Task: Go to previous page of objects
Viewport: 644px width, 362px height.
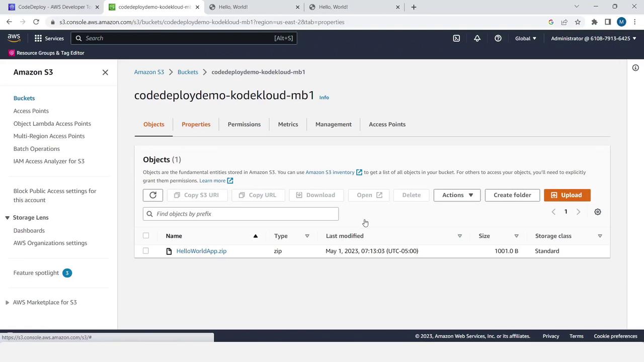Action: 553,212
